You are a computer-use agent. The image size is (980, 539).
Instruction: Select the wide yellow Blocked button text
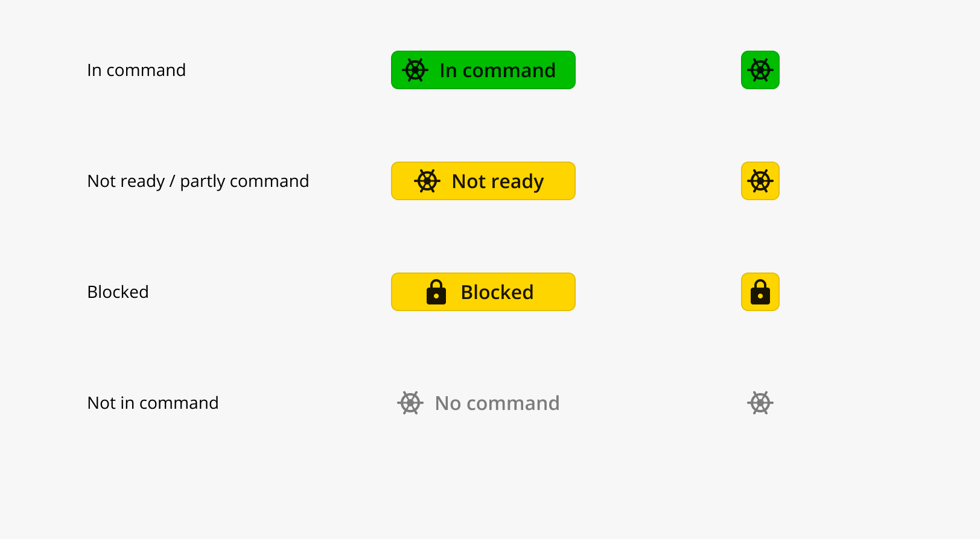pyautogui.click(x=497, y=292)
